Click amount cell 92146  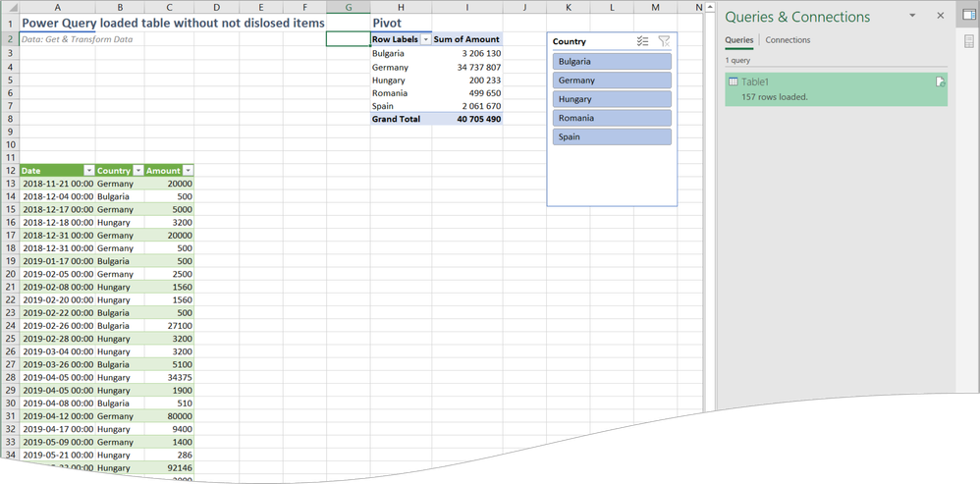[x=169, y=467]
